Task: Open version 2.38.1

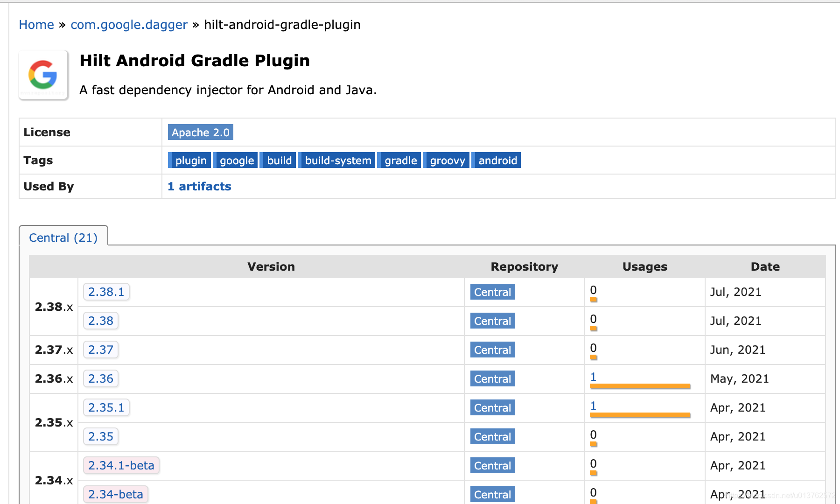Action: pyautogui.click(x=106, y=292)
